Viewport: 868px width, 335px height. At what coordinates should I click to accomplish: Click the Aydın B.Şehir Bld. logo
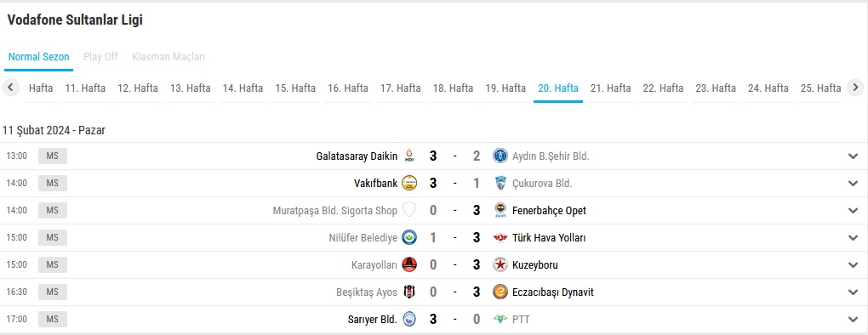click(500, 156)
